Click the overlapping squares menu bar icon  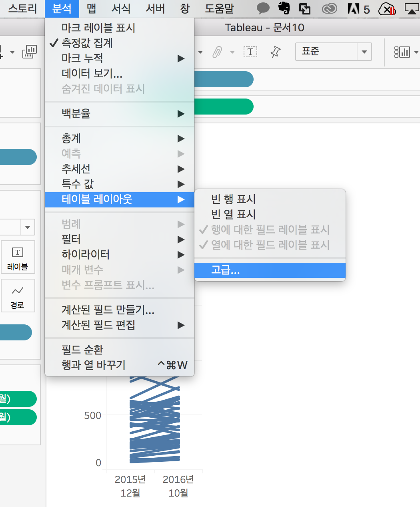pos(305,8)
